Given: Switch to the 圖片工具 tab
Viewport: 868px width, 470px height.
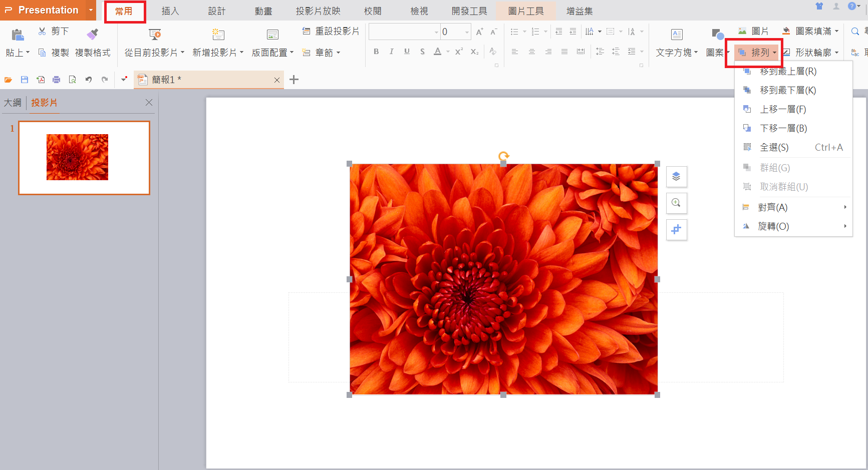Looking at the screenshot, I should point(526,11).
